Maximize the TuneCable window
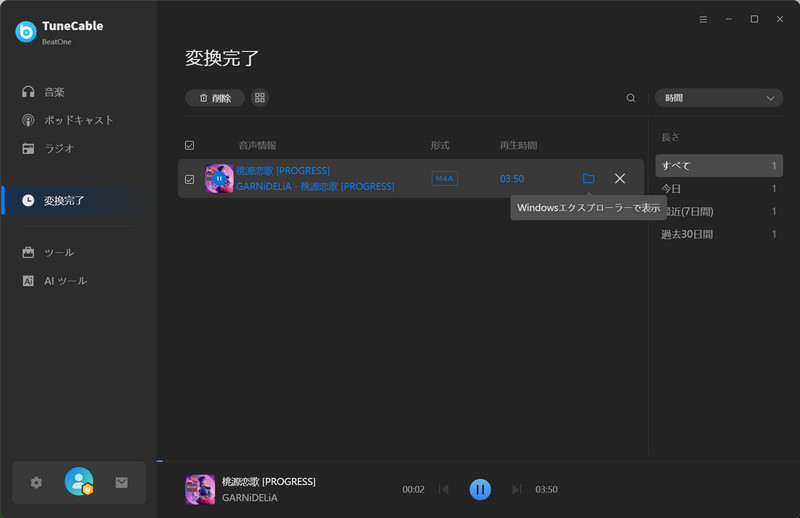800x518 pixels. (x=754, y=19)
